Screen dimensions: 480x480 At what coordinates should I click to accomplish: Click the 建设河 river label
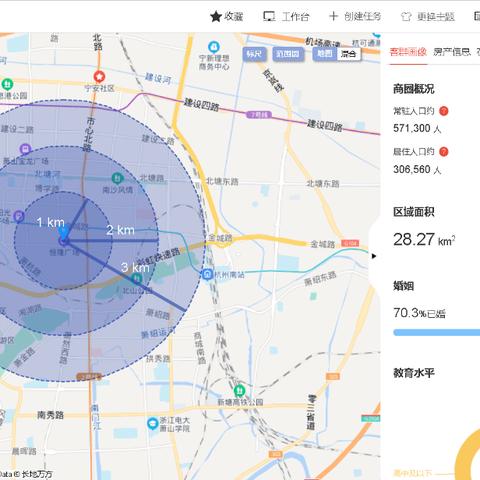click(158, 79)
